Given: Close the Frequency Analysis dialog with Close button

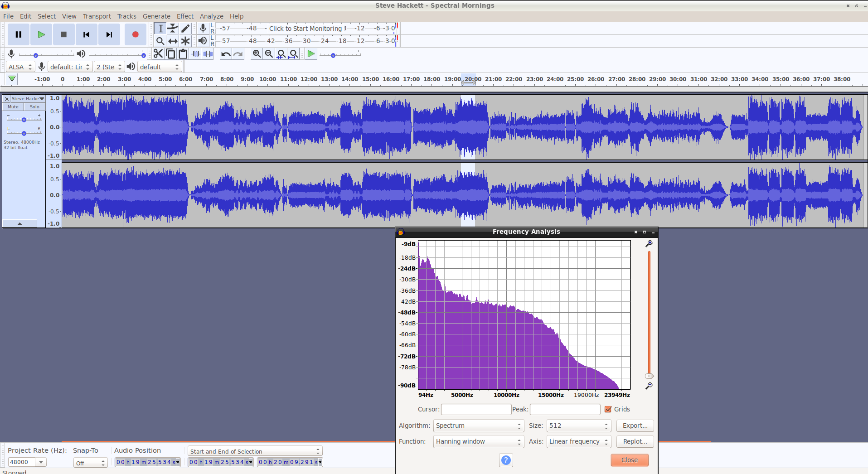Looking at the screenshot, I should pos(630,460).
